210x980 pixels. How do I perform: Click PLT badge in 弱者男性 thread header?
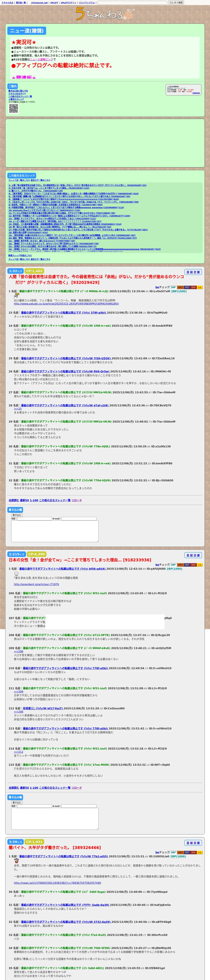[x=187, y=287]
